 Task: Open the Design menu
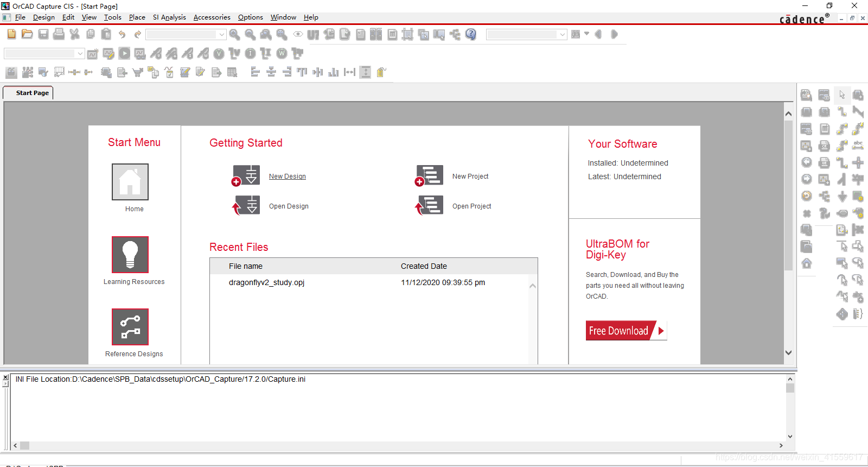click(44, 17)
